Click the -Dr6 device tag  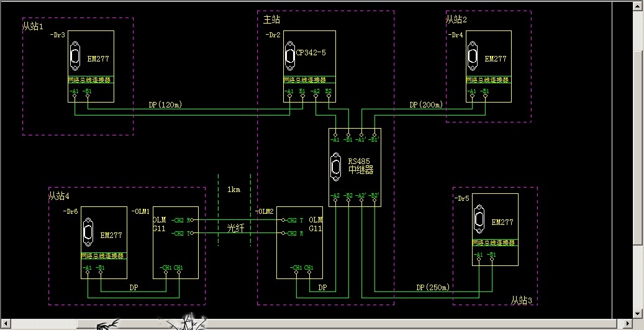click(71, 212)
